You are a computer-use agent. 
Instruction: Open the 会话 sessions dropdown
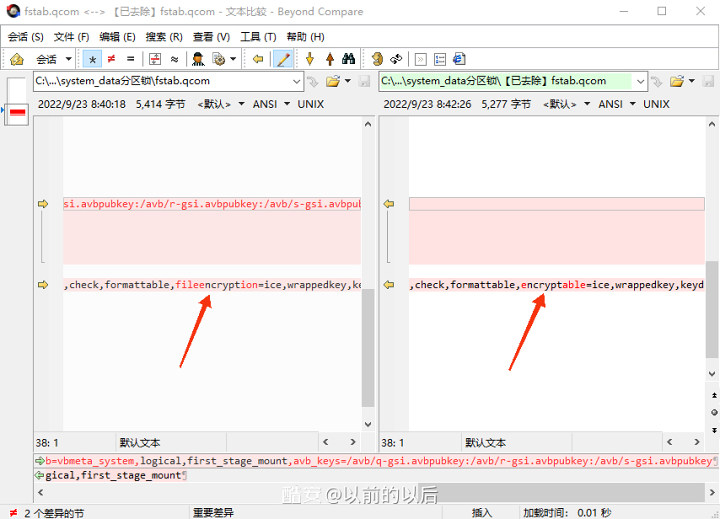pos(68,59)
